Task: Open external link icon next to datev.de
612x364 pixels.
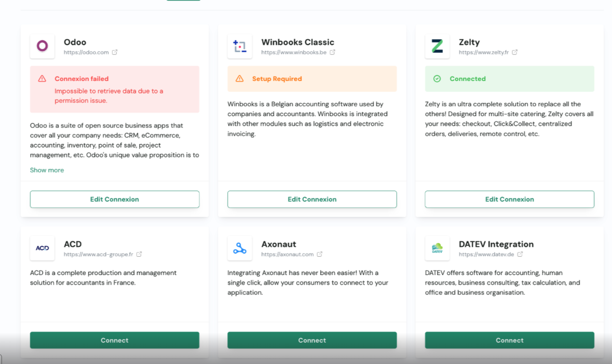Action: point(520,254)
